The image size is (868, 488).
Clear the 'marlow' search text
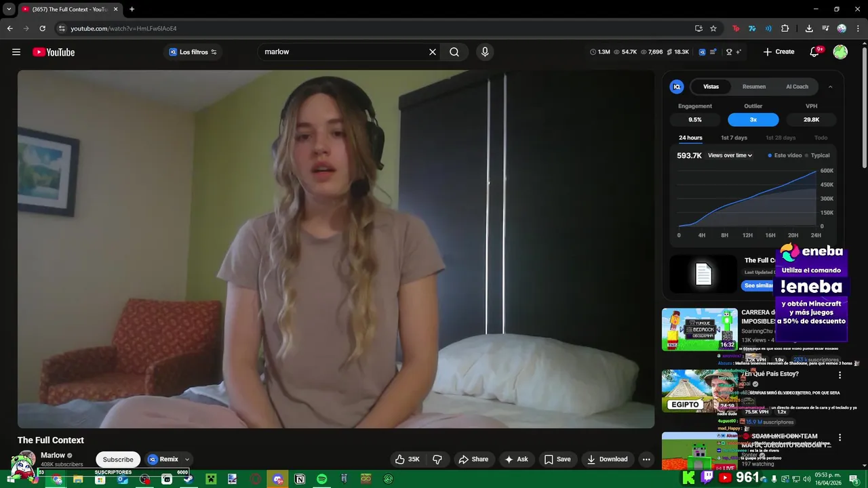(433, 52)
